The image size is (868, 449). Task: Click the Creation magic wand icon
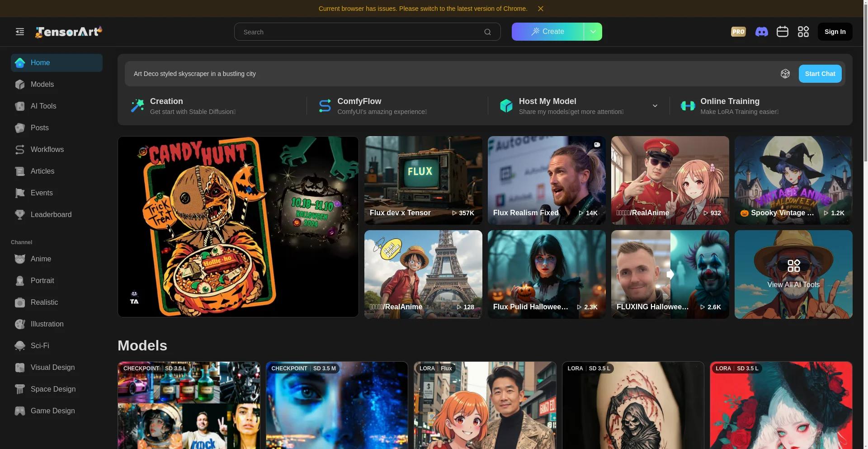pos(137,106)
